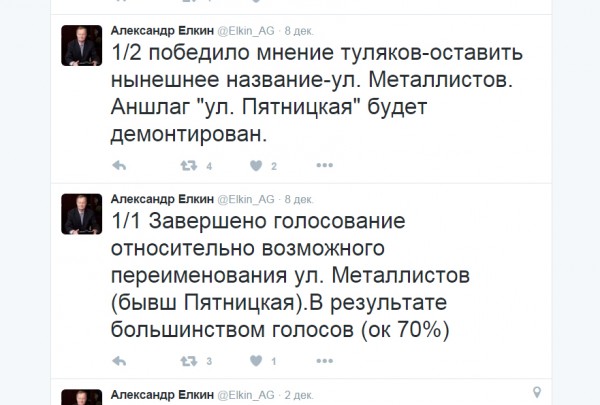Reply to the 1/1 Завершено голосование tweet
600x405 pixels.
119,360
